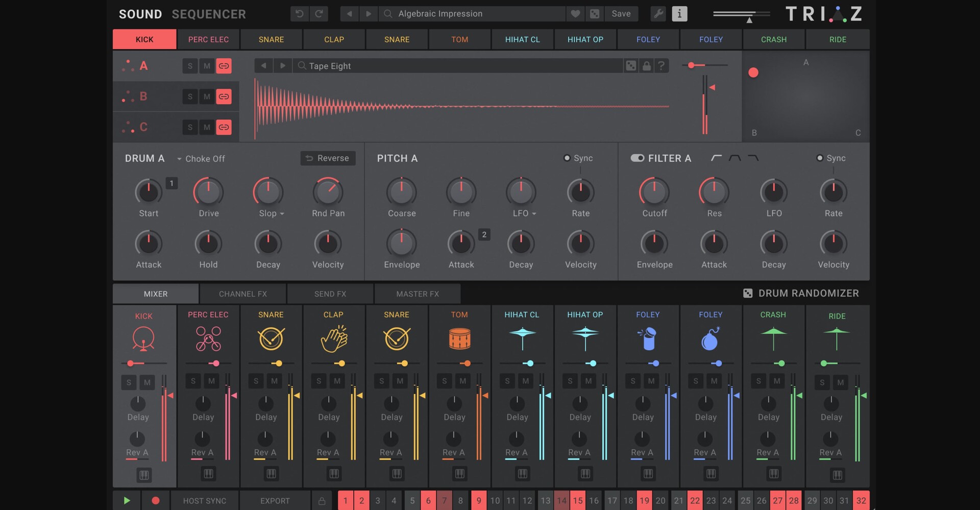Expand the Slop parameter dropdown
980x510 pixels.
[282, 214]
